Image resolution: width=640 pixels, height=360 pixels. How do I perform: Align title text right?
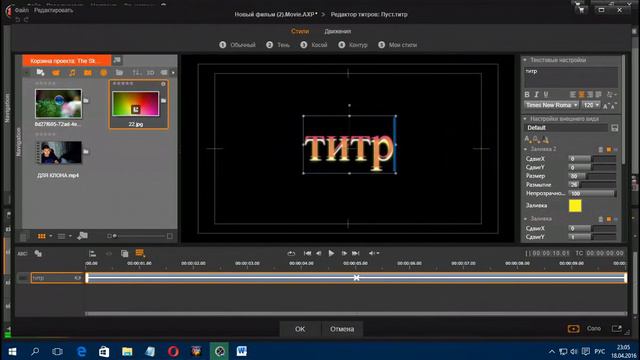point(590,94)
